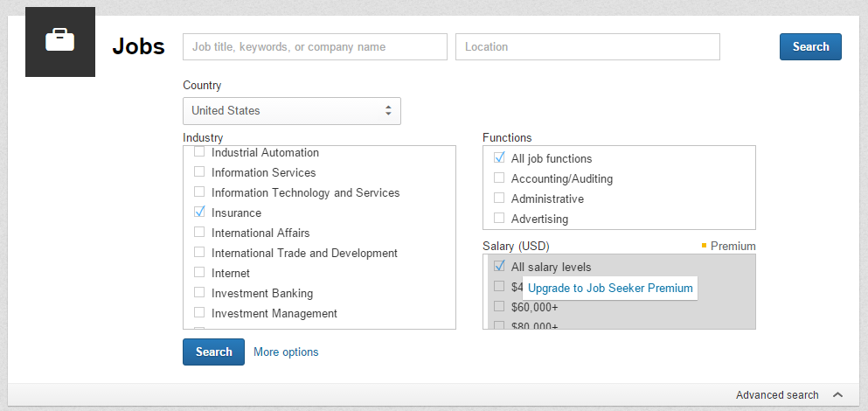Viewport: 868px width, 411px height.
Task: Type in job title keywords field
Action: (x=315, y=47)
